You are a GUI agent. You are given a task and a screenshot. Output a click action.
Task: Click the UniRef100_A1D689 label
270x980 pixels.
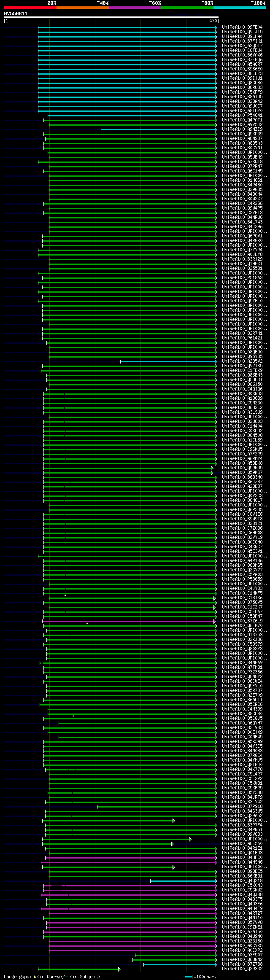(242, 398)
